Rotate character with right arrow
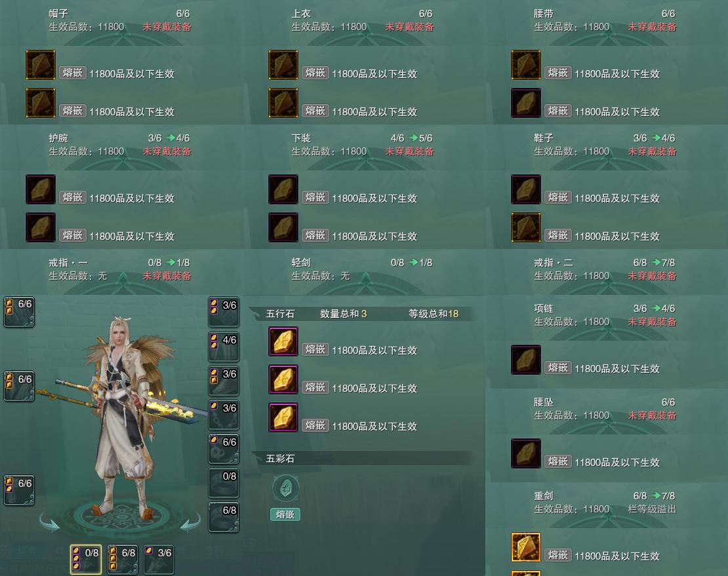The height and width of the screenshot is (576, 728). tap(190, 522)
